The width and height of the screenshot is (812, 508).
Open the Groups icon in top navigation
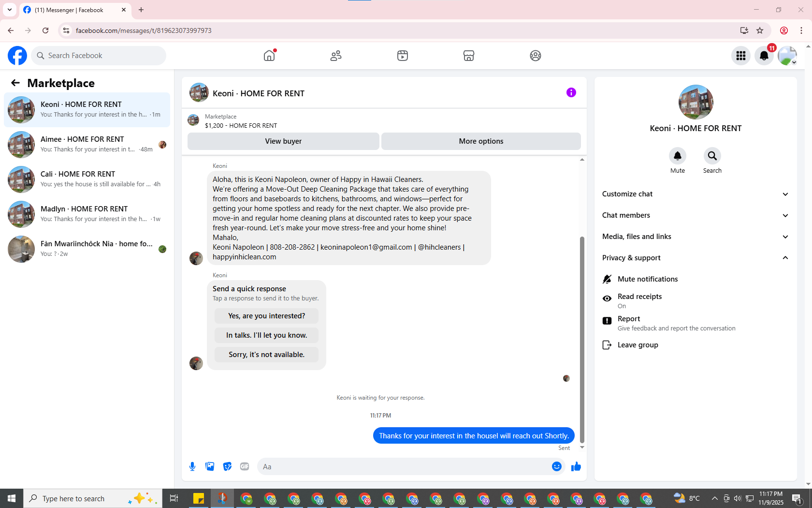click(x=536, y=56)
